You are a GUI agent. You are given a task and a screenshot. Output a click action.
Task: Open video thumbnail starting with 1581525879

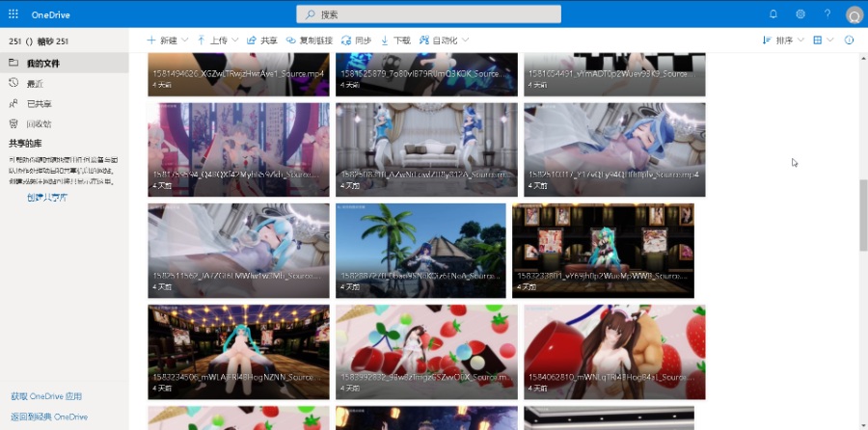[426, 74]
